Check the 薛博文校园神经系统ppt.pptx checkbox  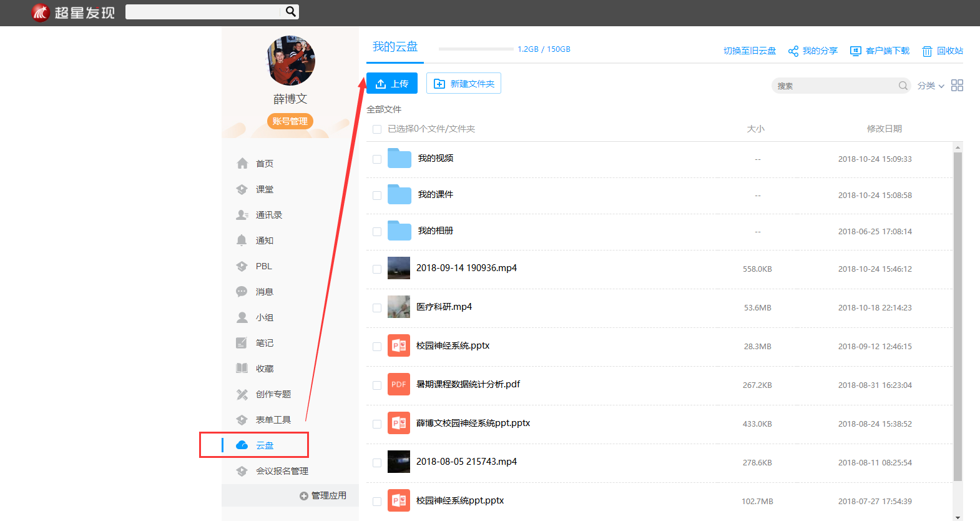(x=377, y=424)
